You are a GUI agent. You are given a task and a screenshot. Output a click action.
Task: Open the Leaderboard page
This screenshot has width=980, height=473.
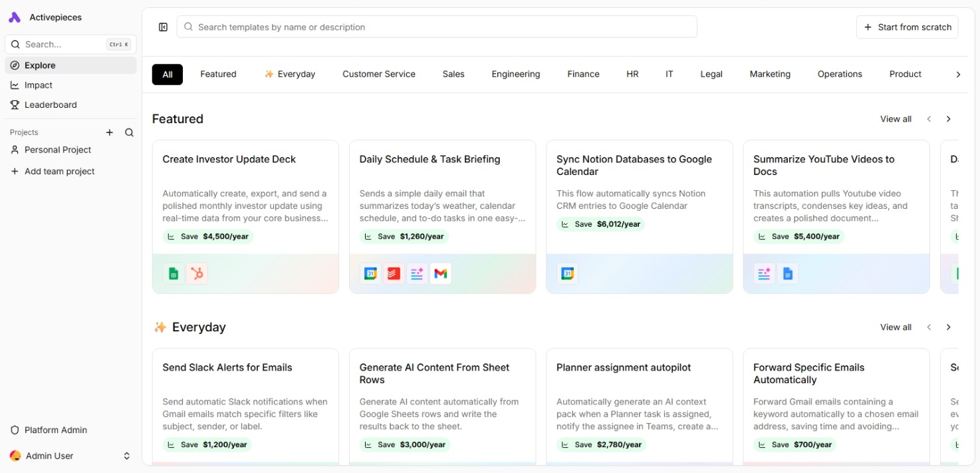[70, 104]
